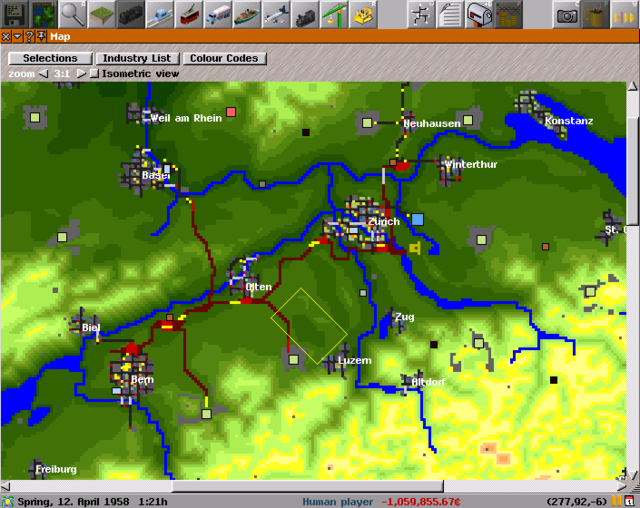Viewport: 640px width, 508px height.
Task: Open the ship and harbour tools
Action: point(247,14)
